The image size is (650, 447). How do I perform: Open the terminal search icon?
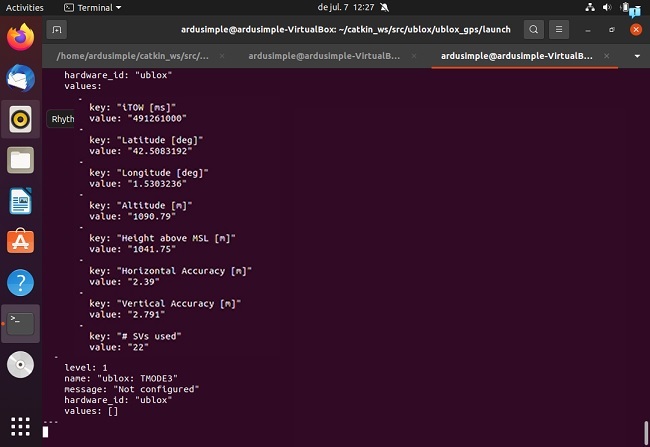(x=534, y=29)
